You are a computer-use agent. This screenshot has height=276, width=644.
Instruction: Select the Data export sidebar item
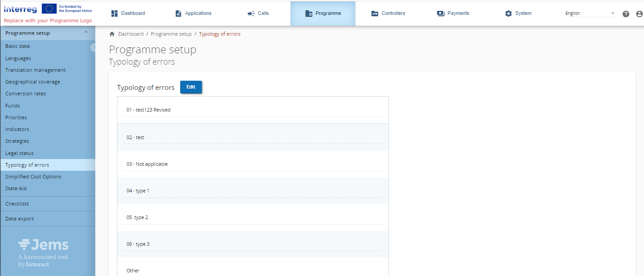(19, 219)
